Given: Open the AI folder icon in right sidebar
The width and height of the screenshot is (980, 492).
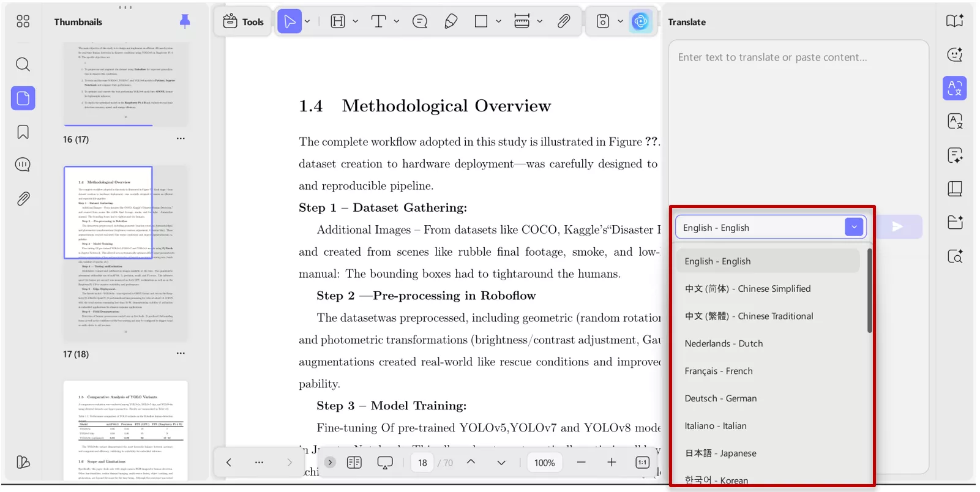Looking at the screenshot, I should [x=955, y=222].
